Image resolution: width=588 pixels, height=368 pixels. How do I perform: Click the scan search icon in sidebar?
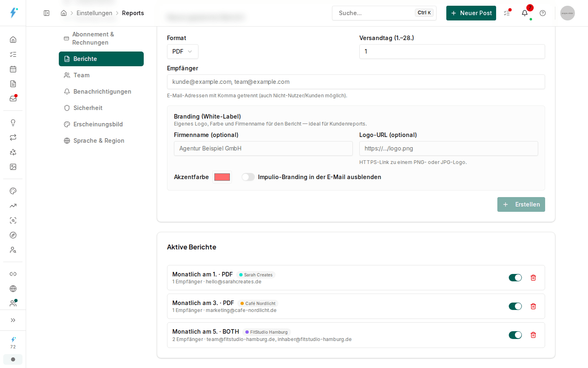[13, 220]
